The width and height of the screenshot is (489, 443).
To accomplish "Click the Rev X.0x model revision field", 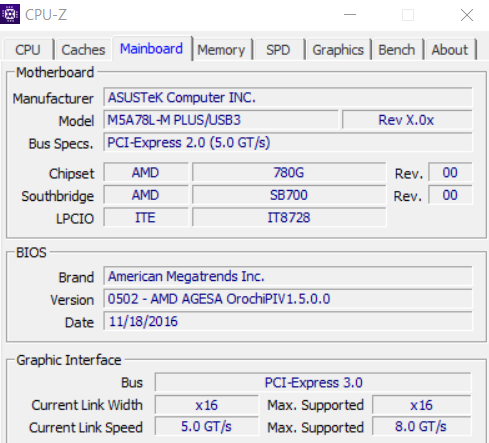I will tap(407, 120).
